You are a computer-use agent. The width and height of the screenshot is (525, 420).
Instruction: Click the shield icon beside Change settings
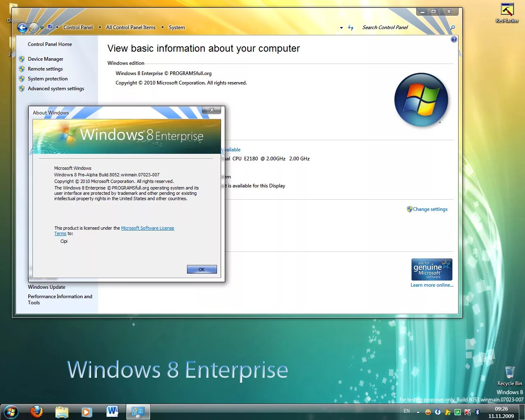pyautogui.click(x=409, y=209)
